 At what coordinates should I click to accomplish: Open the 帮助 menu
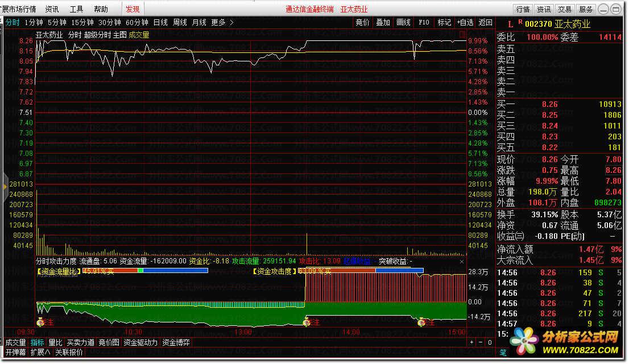[x=101, y=9]
